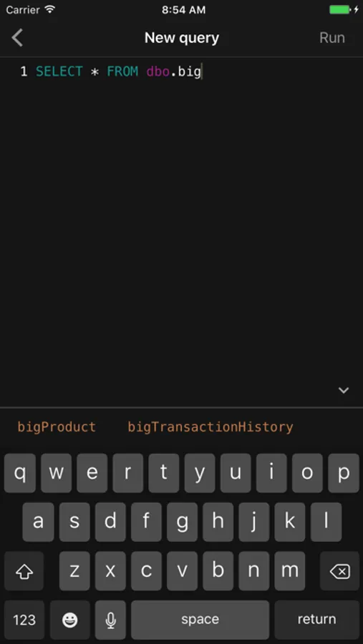Tap the letter g key
Viewport: 363px width, 644px height.
click(182, 522)
